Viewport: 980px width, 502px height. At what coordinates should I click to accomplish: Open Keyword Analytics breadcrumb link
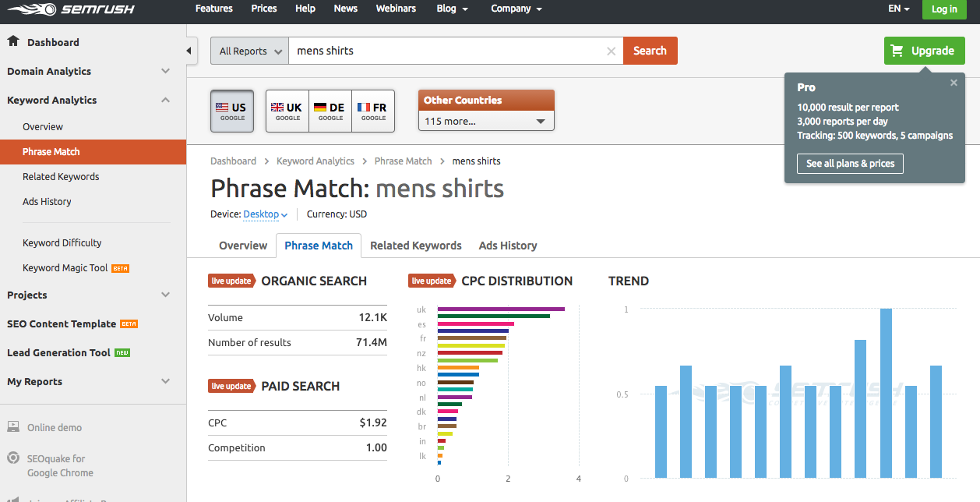pos(316,161)
